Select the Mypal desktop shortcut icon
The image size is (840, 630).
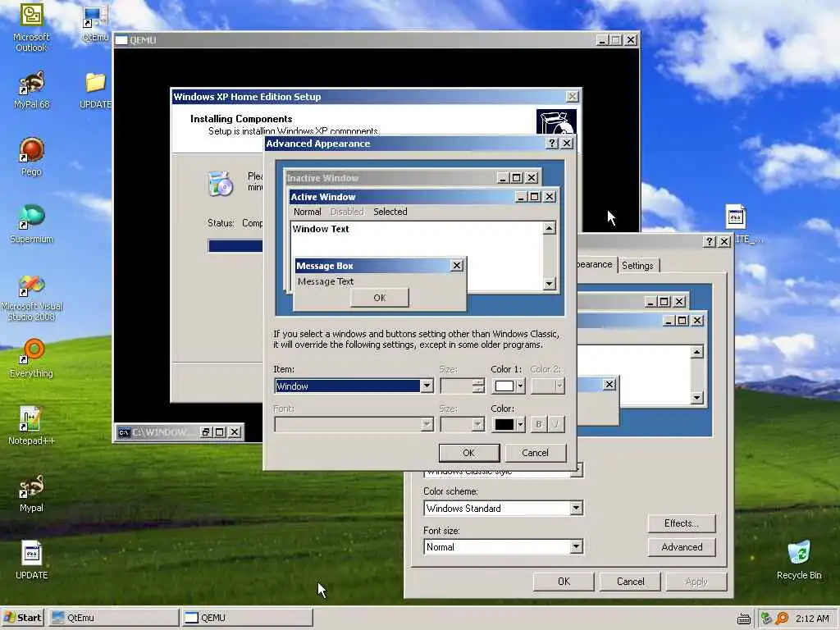[x=32, y=493]
